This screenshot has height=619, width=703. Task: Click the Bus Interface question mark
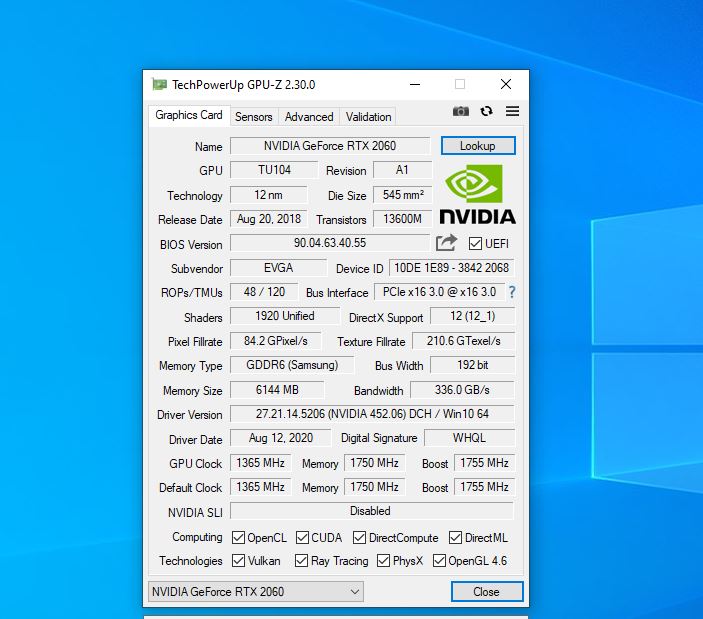[512, 292]
